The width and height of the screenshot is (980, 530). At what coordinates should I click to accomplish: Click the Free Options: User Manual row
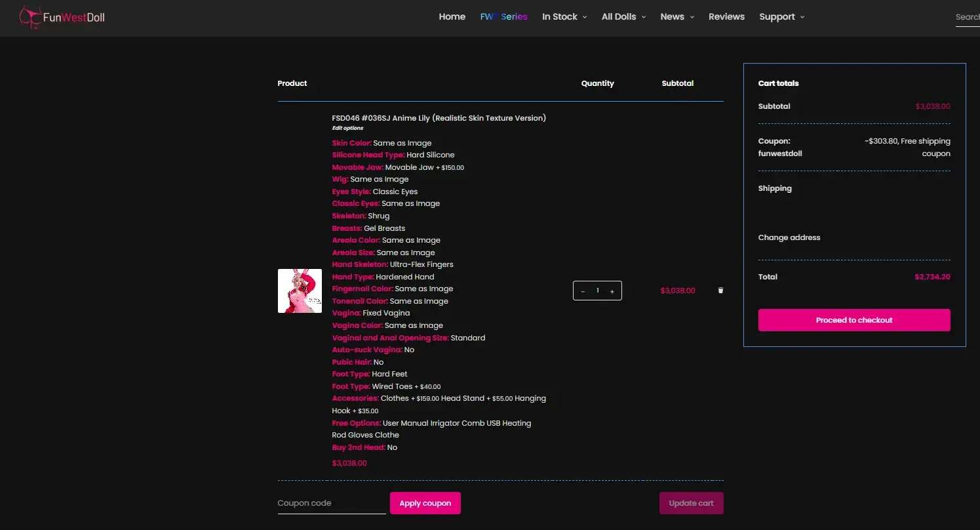pyautogui.click(x=431, y=429)
